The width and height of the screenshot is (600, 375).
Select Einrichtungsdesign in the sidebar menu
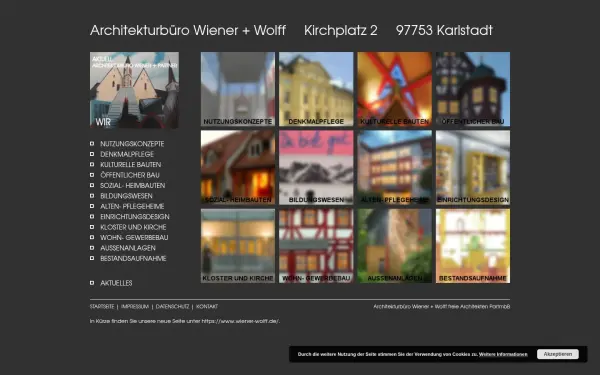(x=135, y=217)
